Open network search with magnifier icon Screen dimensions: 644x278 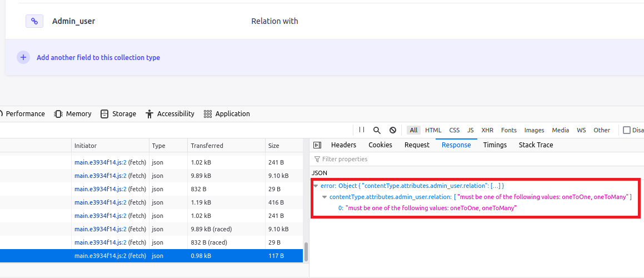click(x=377, y=130)
